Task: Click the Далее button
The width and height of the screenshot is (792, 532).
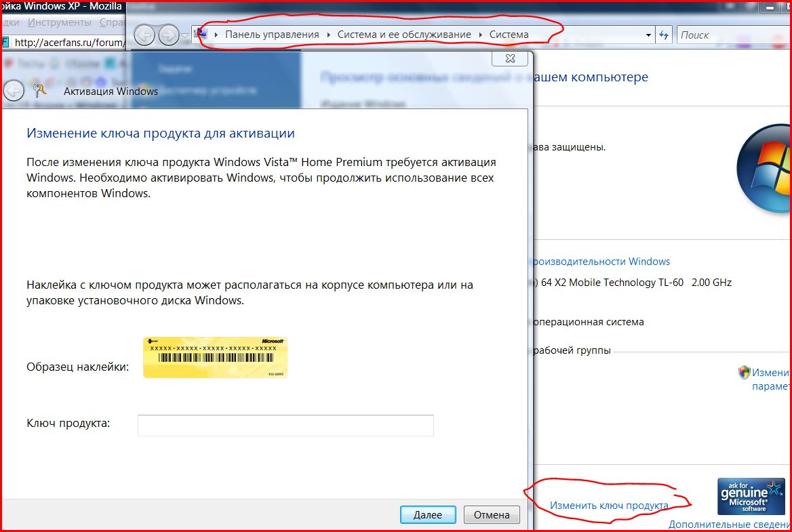Action: pos(428,514)
